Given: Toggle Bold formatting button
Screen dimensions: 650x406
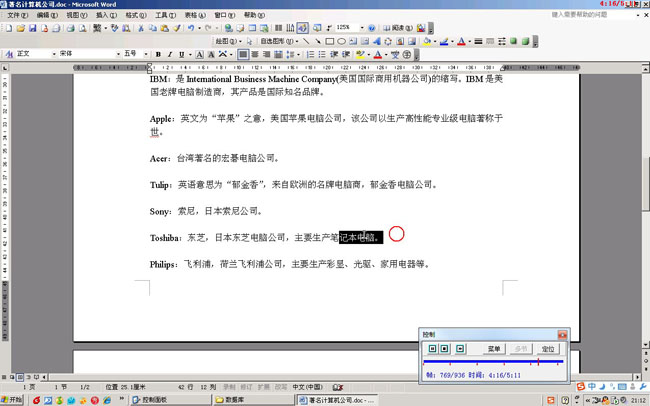Looking at the screenshot, I should [x=159, y=54].
